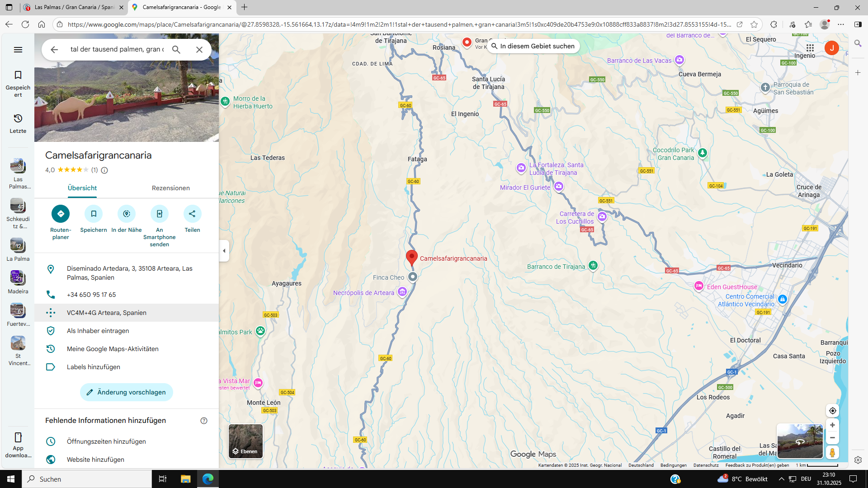
Task: Open the Ebenen layers selector
Action: coord(245,441)
